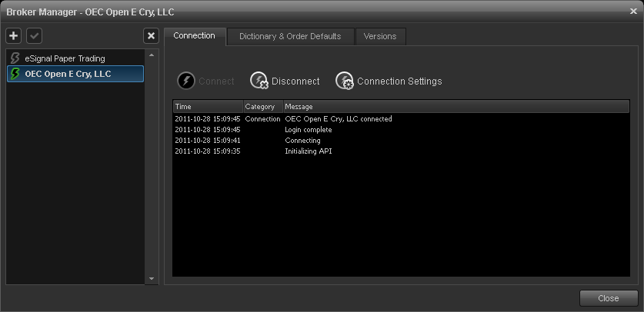Image resolution: width=644 pixels, height=312 pixels.
Task: Click timestamp 2011-10-28 15:09:41
Action: [x=208, y=140]
